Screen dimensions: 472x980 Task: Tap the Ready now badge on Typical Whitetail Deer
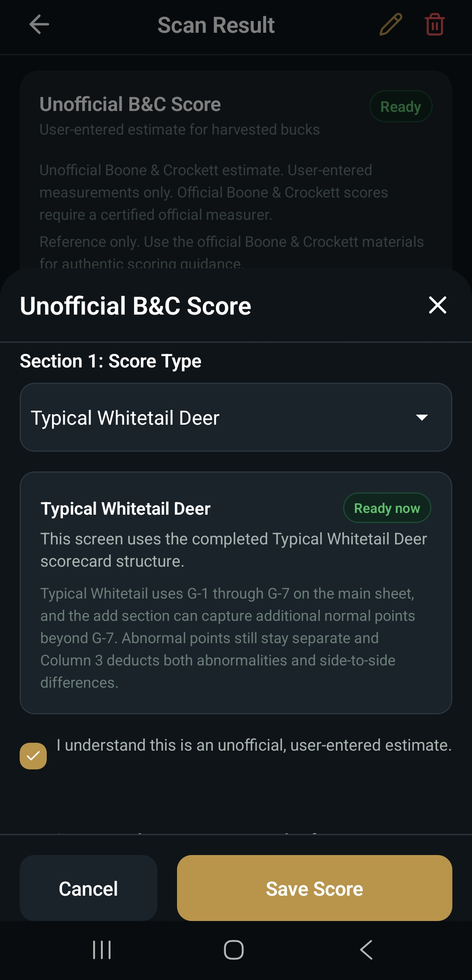click(387, 508)
